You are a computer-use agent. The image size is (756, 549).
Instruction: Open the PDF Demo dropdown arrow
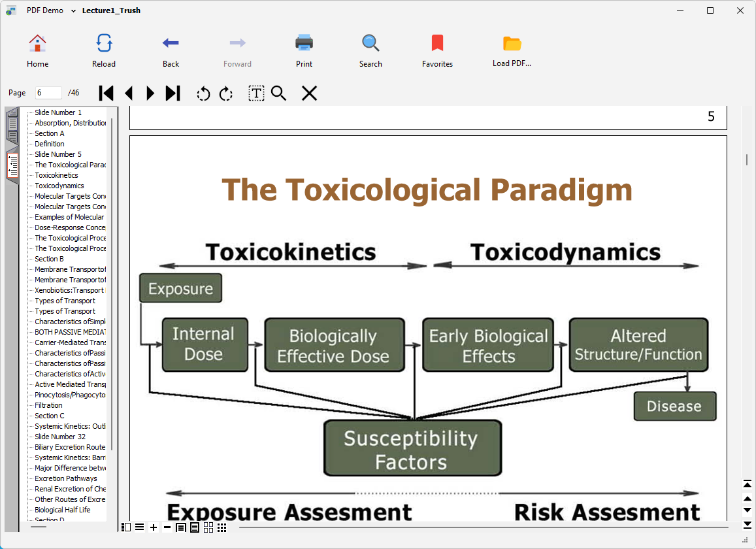[73, 10]
